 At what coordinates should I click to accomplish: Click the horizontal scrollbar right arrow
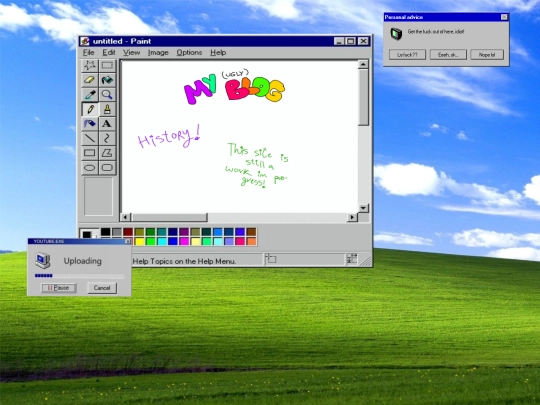352,217
